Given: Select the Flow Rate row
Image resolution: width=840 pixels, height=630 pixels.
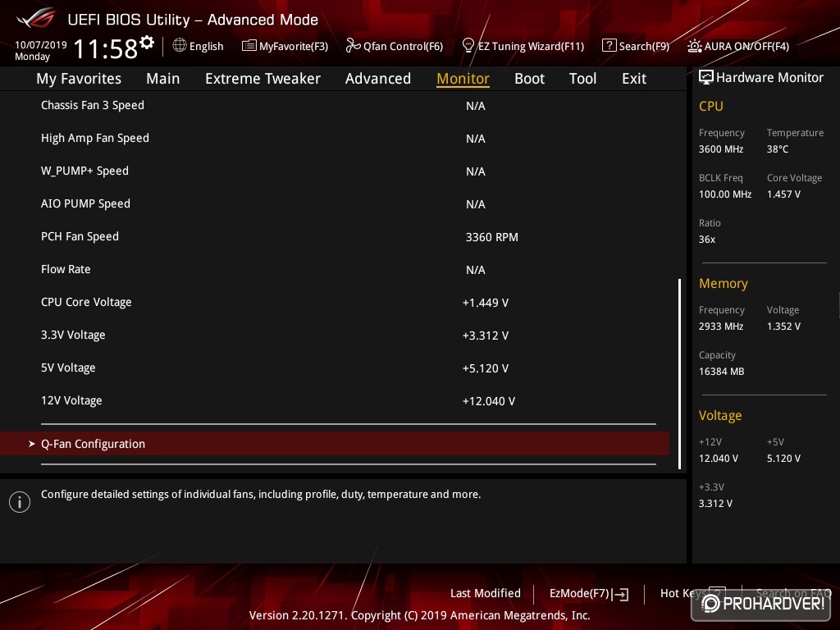Looking at the screenshot, I should pyautogui.click(x=335, y=269).
